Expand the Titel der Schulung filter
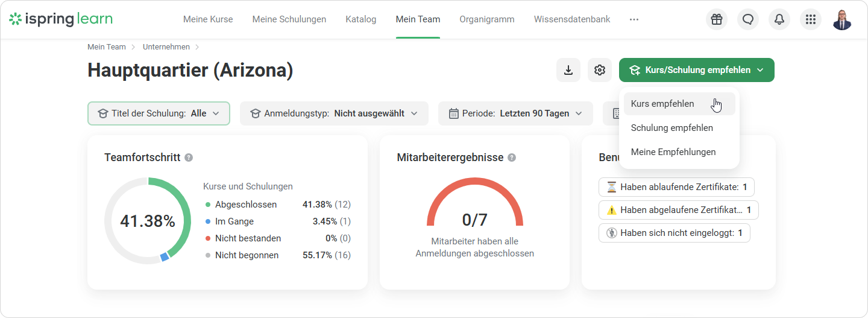The width and height of the screenshot is (868, 318). 159,113
